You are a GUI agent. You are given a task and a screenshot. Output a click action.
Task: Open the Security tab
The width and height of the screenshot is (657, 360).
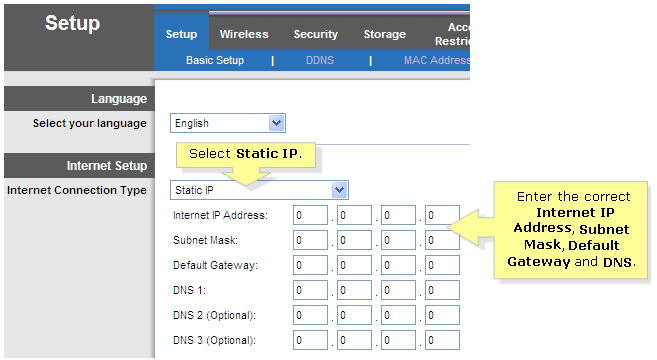[x=316, y=34]
